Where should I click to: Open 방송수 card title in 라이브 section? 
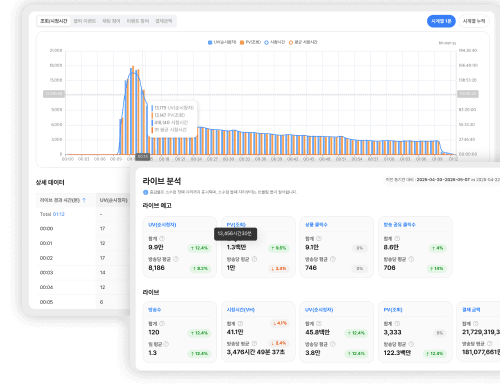pos(154,310)
